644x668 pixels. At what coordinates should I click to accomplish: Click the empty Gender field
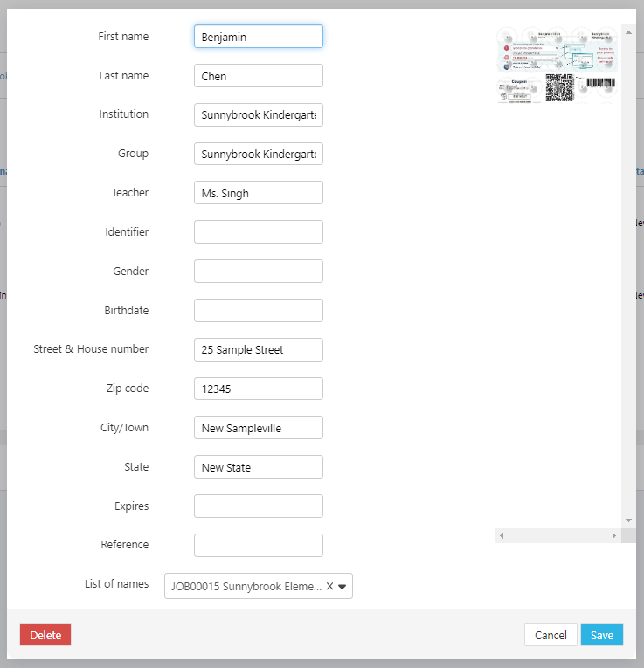point(259,272)
